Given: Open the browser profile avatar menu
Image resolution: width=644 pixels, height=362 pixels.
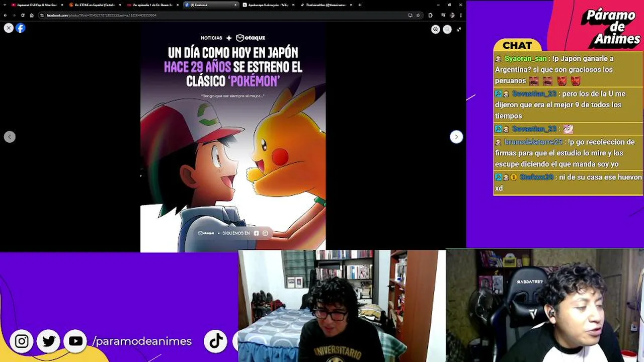Looking at the screenshot, I should click(x=452, y=15).
